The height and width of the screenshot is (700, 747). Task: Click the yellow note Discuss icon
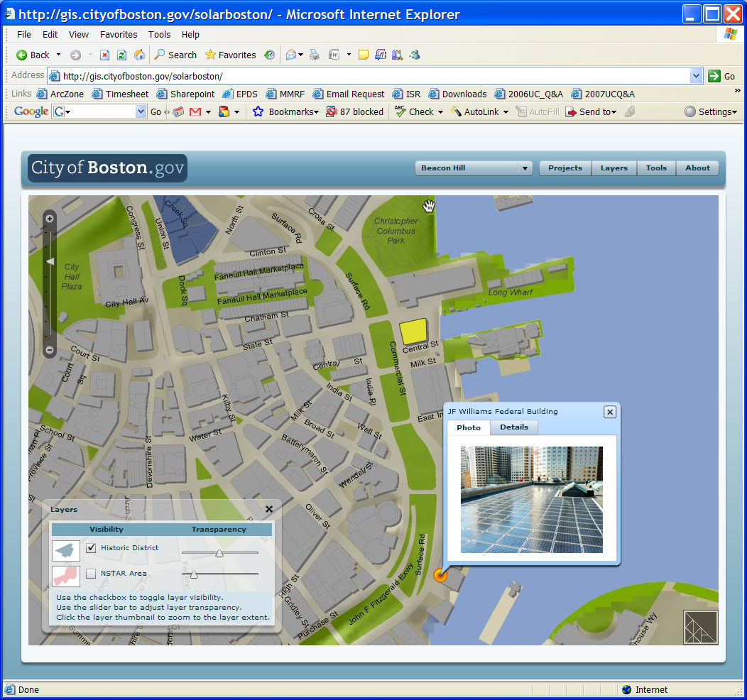click(364, 55)
